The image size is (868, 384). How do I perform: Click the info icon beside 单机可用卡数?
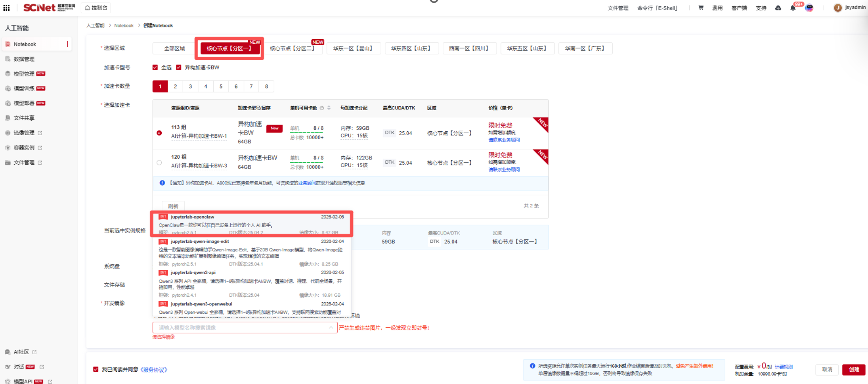pyautogui.click(x=322, y=108)
